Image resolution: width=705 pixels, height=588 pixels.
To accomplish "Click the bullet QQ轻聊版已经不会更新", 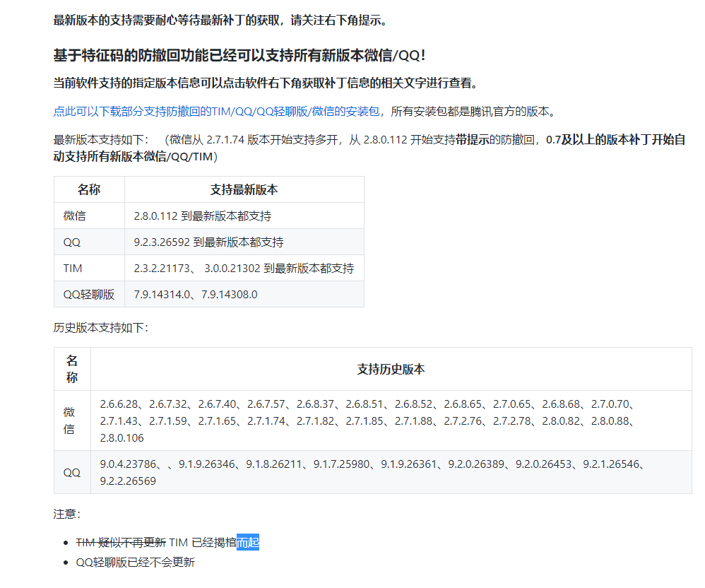I will pos(136,563).
